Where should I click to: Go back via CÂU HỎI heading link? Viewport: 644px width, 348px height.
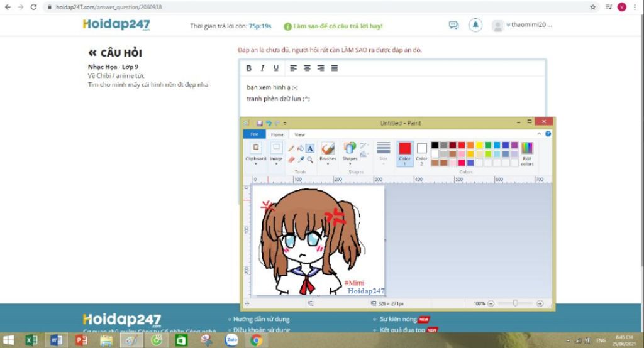[115, 53]
